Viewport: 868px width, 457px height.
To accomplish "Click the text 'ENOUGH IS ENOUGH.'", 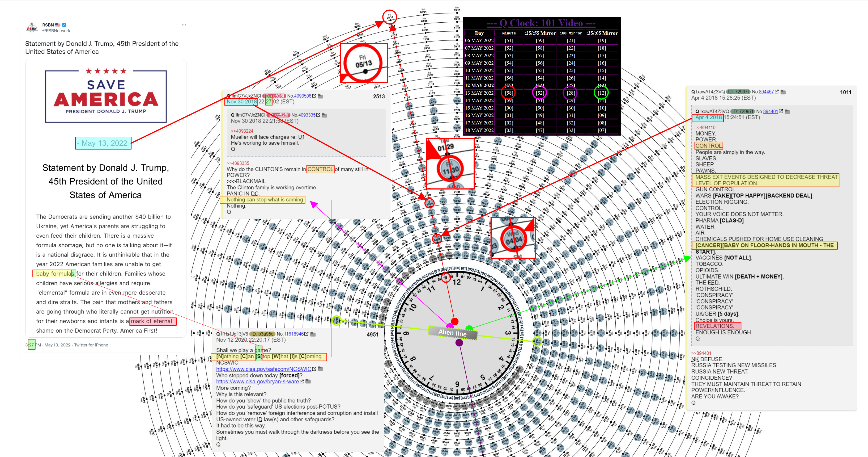I will point(724,332).
